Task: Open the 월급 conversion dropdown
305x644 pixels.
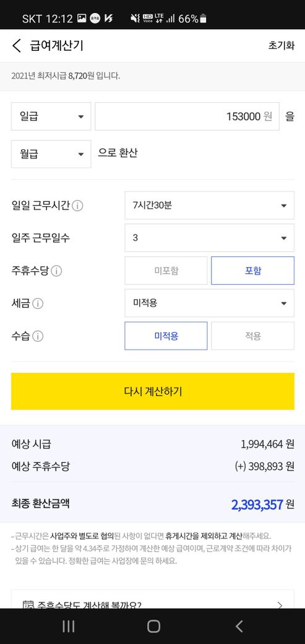Action: 51,154
